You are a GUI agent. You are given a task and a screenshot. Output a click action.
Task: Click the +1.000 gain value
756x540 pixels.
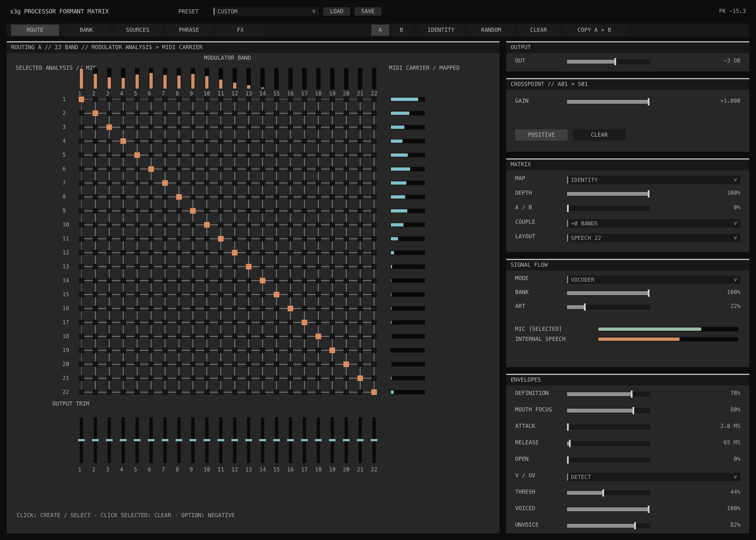[730, 101]
